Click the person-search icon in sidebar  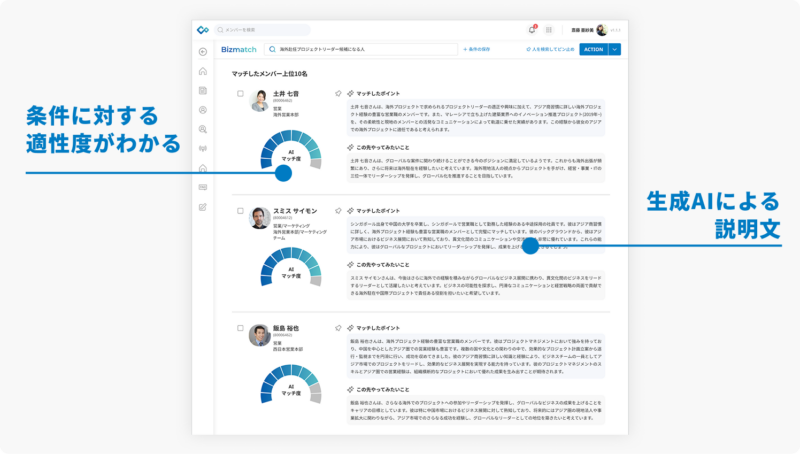[203, 129]
